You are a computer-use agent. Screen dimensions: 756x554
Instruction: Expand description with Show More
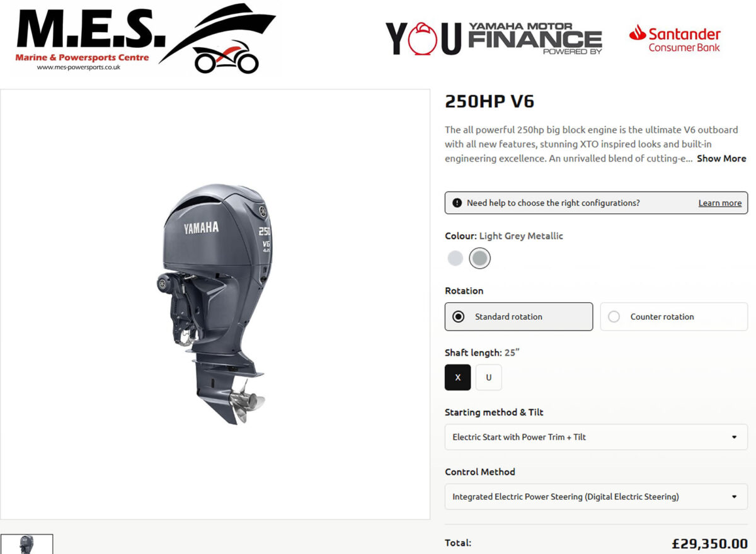click(721, 159)
